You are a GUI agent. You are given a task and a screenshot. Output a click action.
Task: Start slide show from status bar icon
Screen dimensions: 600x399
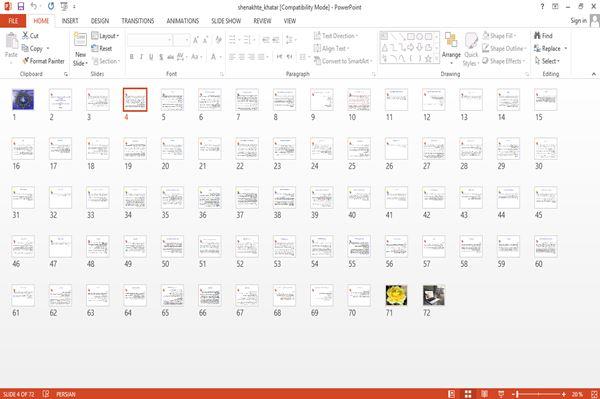click(x=501, y=394)
